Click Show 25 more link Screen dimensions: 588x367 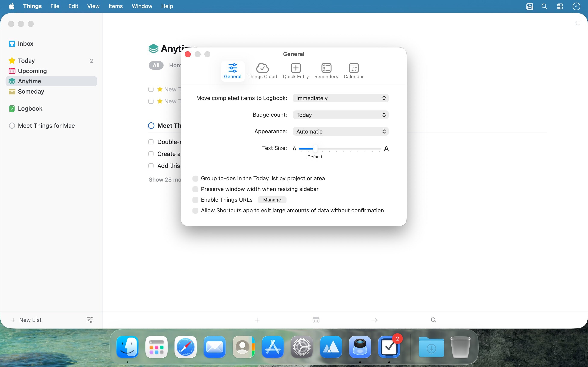pos(165,180)
